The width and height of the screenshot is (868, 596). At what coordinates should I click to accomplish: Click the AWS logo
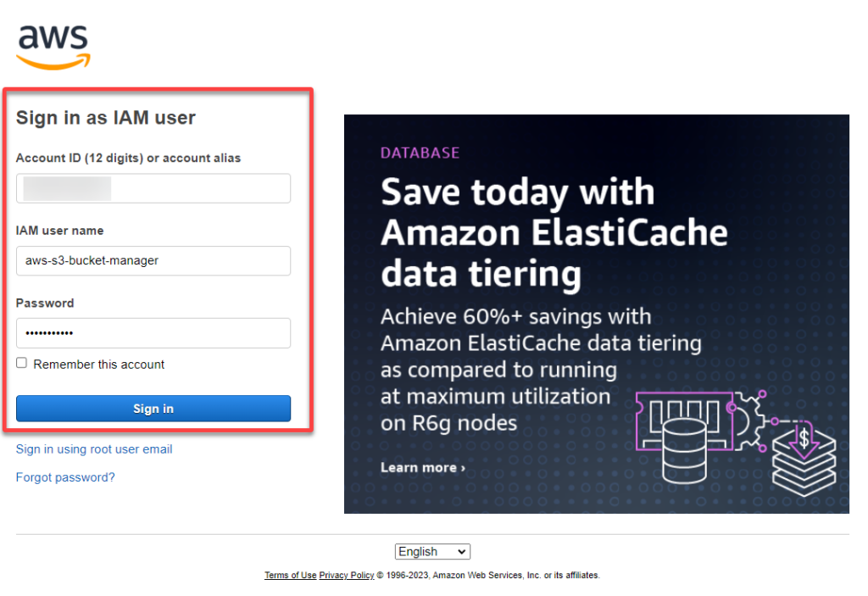pyautogui.click(x=53, y=47)
